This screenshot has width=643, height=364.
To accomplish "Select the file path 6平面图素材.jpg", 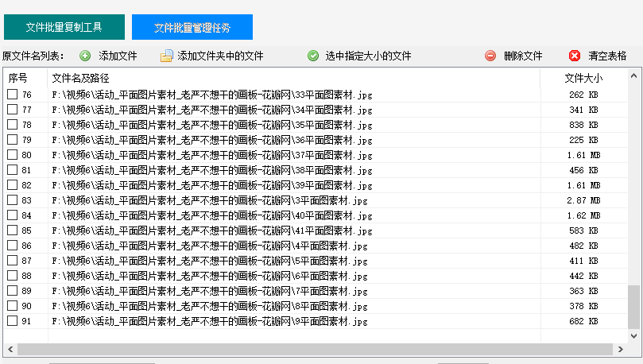I will tap(210, 276).
